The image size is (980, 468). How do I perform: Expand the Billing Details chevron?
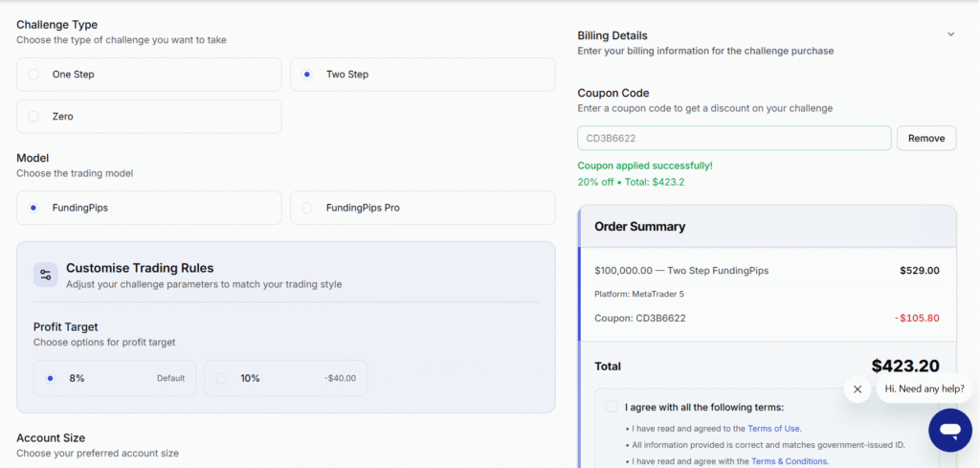950,34
